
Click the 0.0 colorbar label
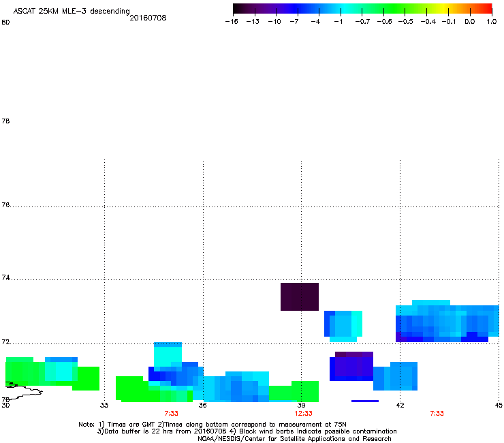[x=470, y=22]
